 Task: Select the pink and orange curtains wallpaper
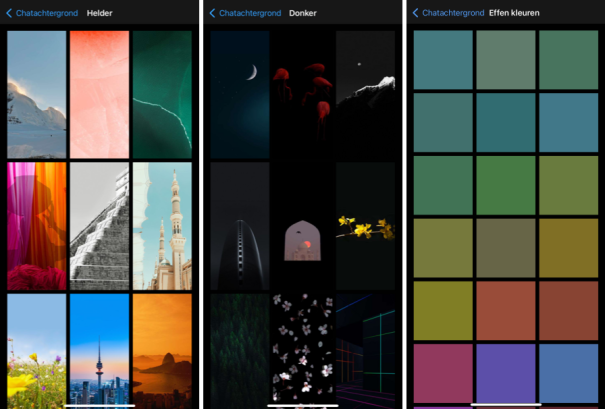37,226
